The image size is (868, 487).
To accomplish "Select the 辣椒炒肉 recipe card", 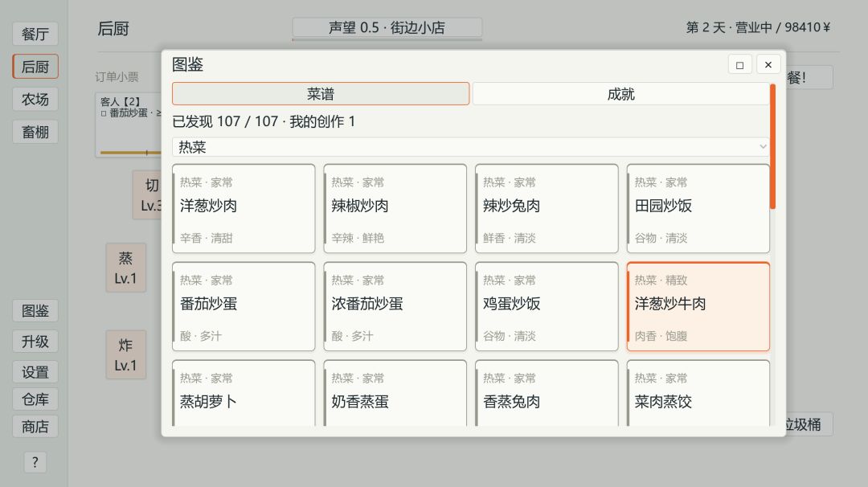I will (395, 209).
